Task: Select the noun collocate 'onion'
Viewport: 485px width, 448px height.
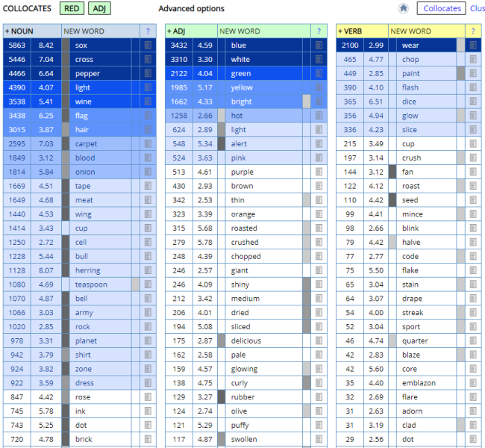Action: (x=85, y=172)
